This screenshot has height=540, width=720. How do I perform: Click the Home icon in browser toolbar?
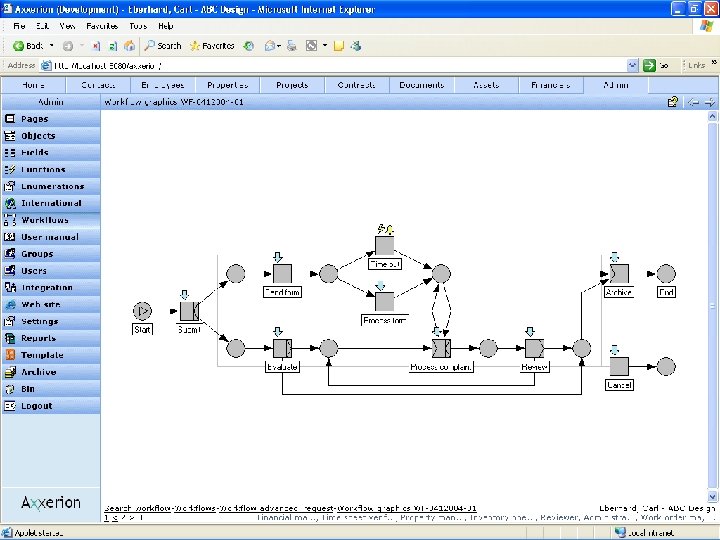click(x=129, y=45)
